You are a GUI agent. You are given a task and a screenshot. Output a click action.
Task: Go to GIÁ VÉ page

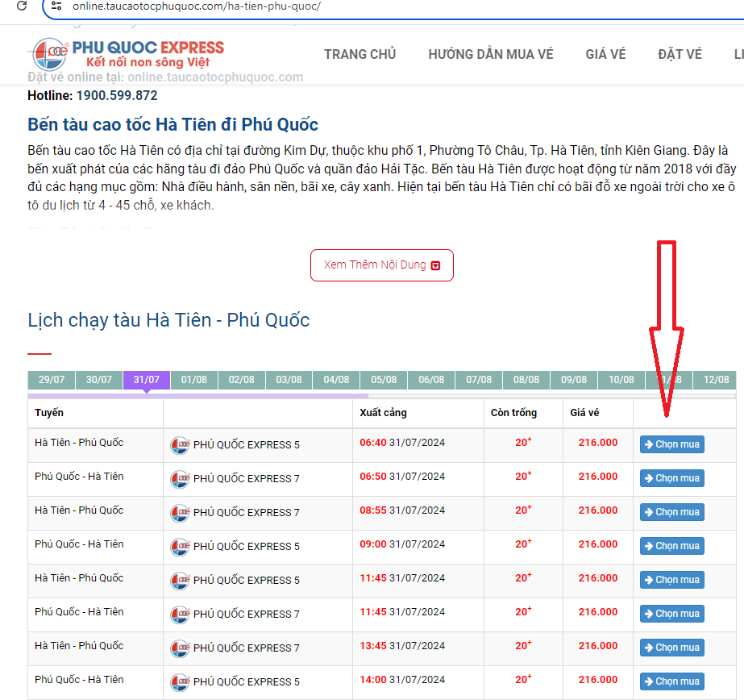click(x=605, y=54)
